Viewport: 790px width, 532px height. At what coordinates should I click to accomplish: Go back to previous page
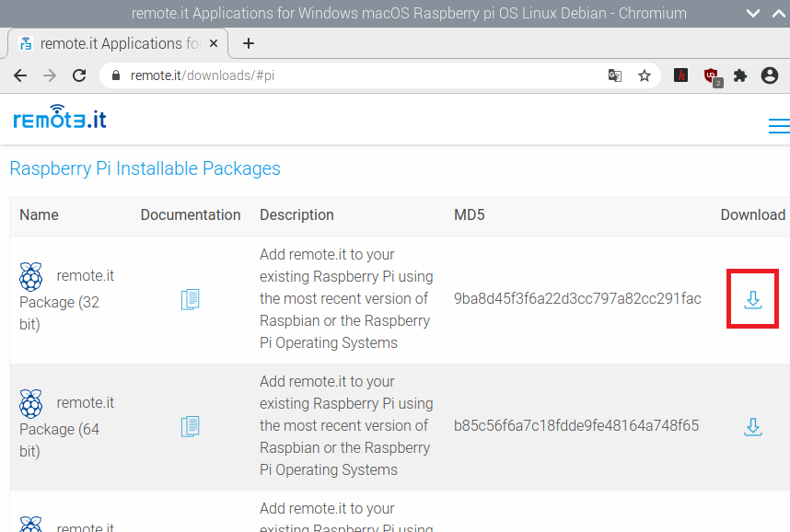20,75
